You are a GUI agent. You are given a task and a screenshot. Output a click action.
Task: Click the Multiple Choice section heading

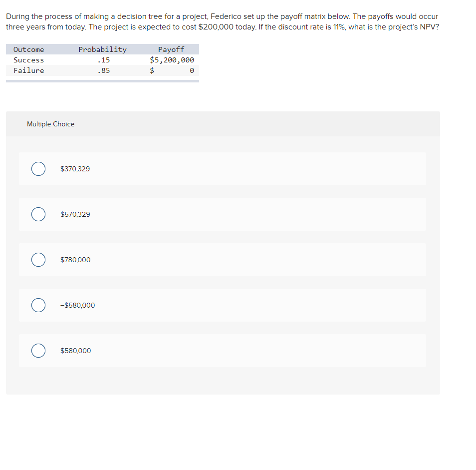[x=50, y=124]
